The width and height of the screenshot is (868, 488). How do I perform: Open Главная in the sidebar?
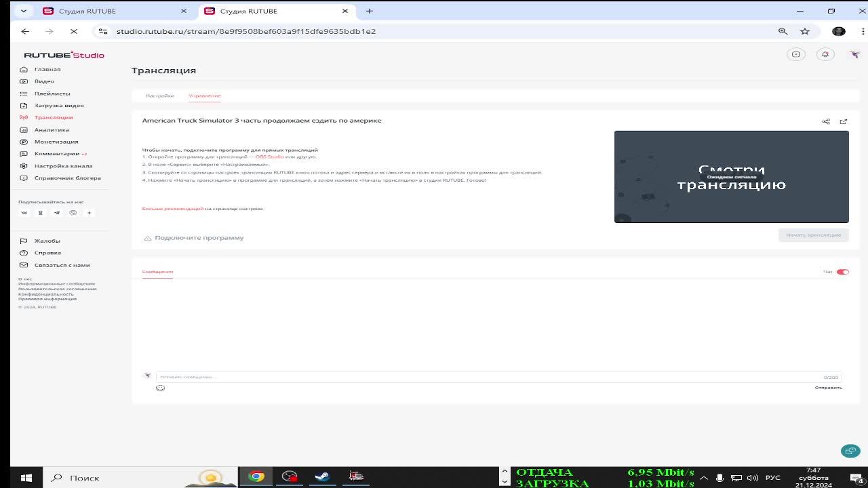point(47,69)
